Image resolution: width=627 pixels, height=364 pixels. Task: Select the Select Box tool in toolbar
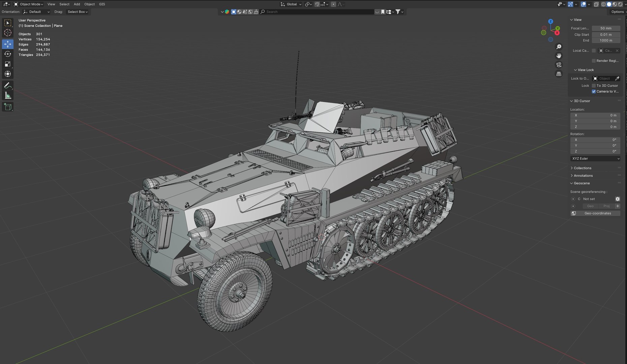tap(7, 23)
